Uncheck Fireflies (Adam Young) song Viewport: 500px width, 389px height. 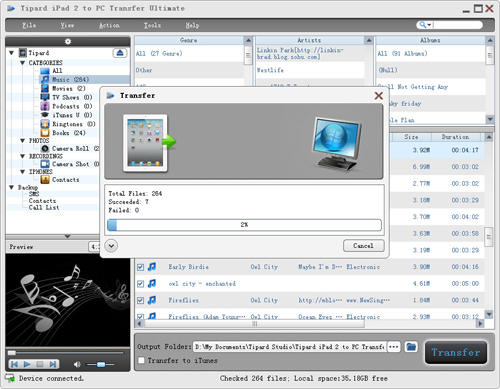click(140, 316)
